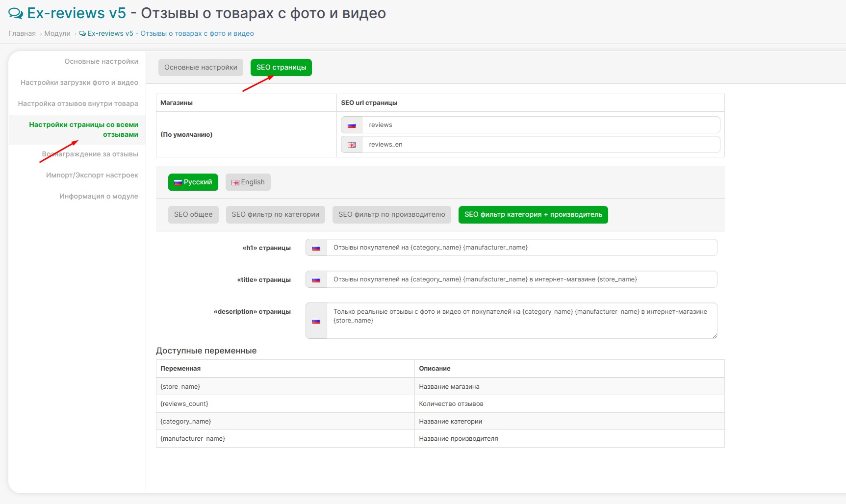Switch to the Русский language tab

(x=193, y=182)
